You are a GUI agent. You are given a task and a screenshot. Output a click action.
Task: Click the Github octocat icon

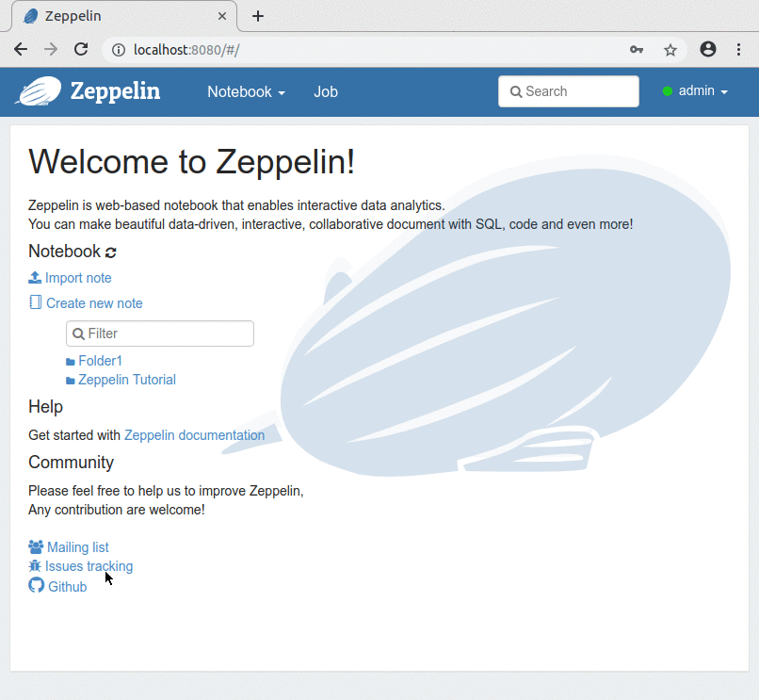[37, 585]
